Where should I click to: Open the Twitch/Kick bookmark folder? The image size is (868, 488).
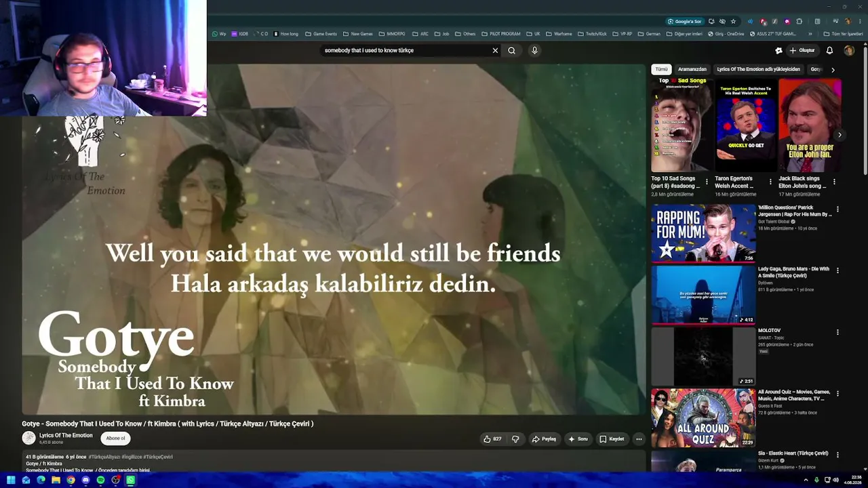(593, 34)
